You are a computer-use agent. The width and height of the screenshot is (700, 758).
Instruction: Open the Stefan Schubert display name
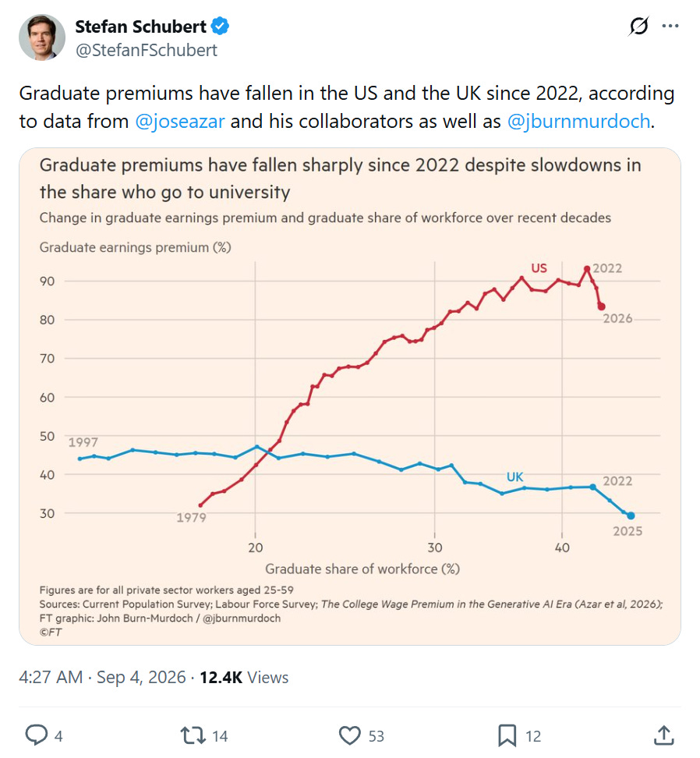point(140,27)
